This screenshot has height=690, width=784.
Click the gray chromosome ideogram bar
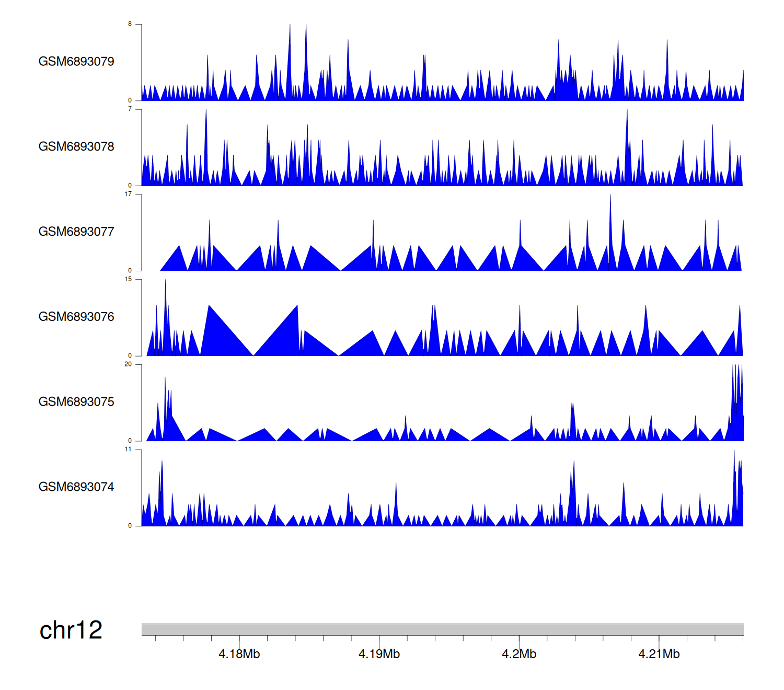click(442, 629)
